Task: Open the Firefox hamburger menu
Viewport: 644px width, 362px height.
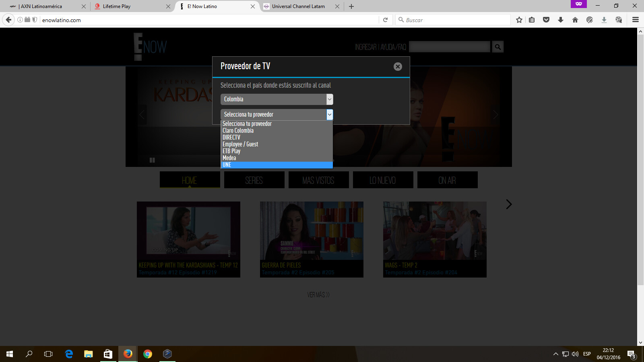Action: [636, 20]
